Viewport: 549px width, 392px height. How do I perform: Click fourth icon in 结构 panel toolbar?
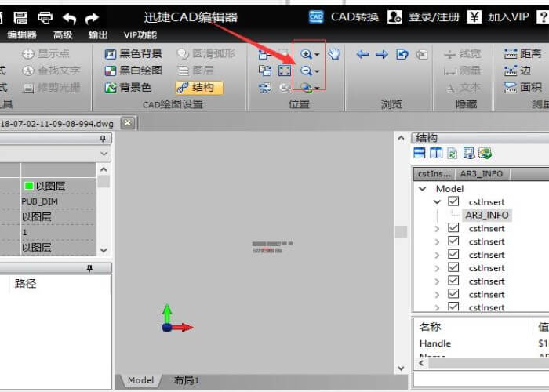(469, 153)
